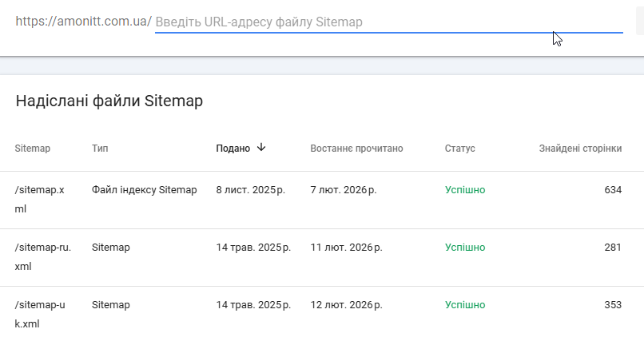Click the Sitemap column header
This screenshot has height=337, width=644.
pos(33,149)
